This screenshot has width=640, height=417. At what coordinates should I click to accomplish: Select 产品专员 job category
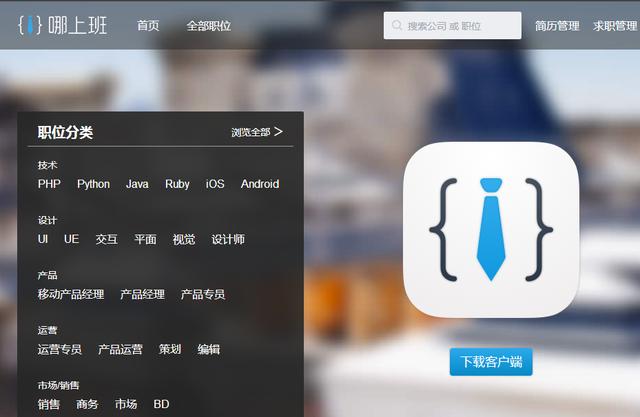[203, 295]
